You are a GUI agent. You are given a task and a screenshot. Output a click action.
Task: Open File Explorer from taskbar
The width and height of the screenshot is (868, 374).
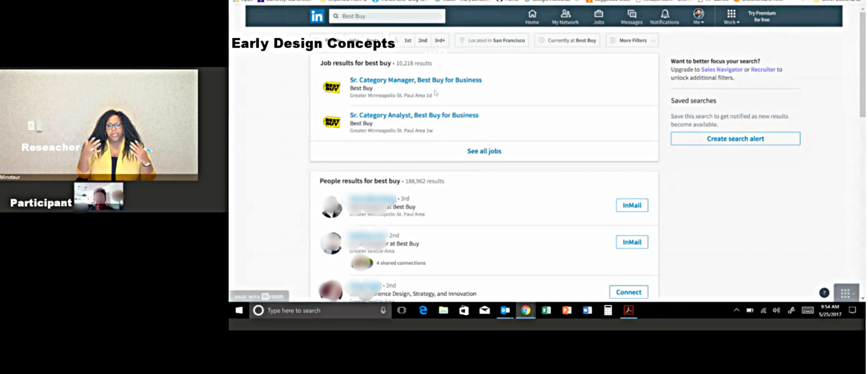tap(444, 310)
